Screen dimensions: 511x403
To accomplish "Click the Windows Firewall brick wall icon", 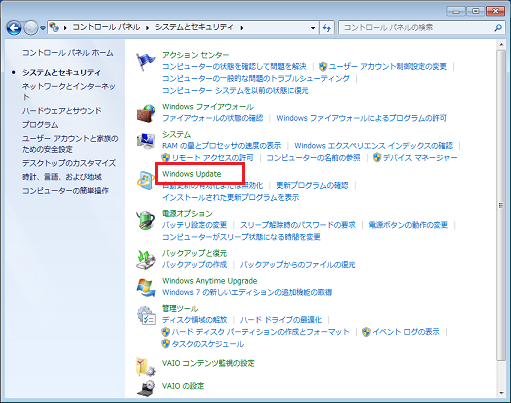I will 146,113.
